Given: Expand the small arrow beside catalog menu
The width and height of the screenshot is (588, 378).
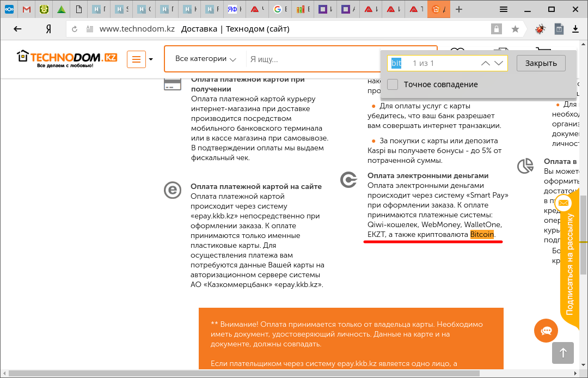Looking at the screenshot, I should (151, 59).
